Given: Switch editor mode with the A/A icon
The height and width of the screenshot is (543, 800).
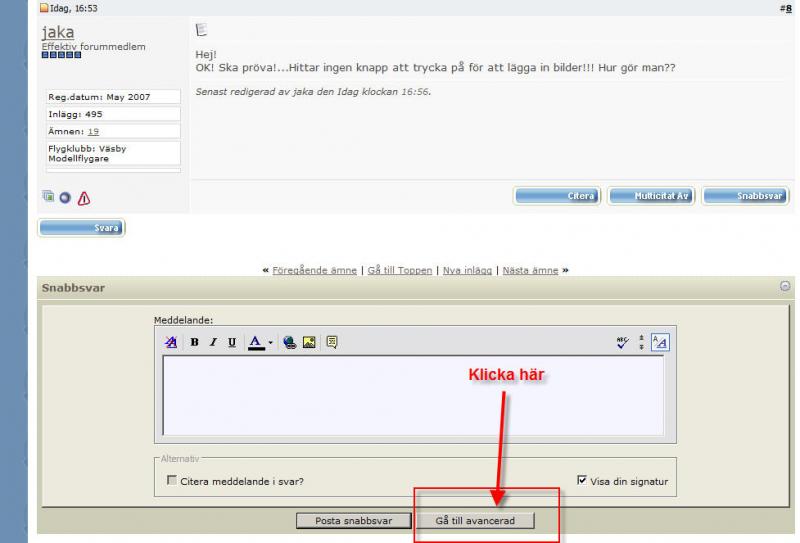Looking at the screenshot, I should click(660, 342).
